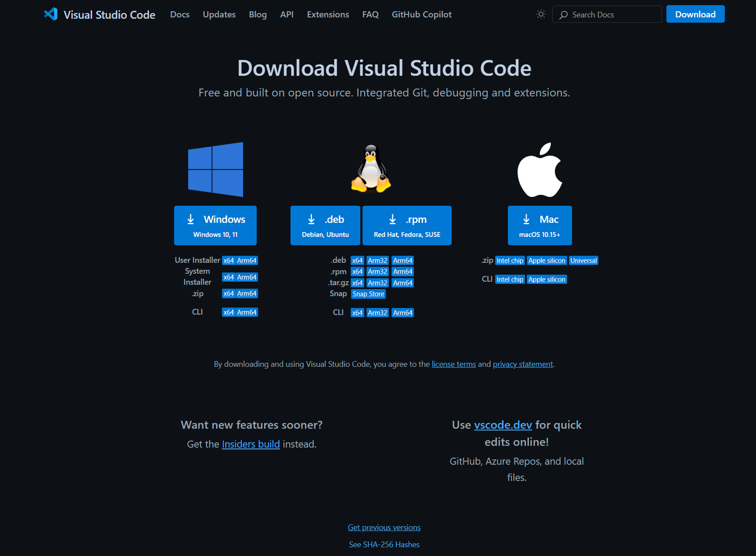The width and height of the screenshot is (756, 556).
Task: Open the FAQ page
Action: 370,15
